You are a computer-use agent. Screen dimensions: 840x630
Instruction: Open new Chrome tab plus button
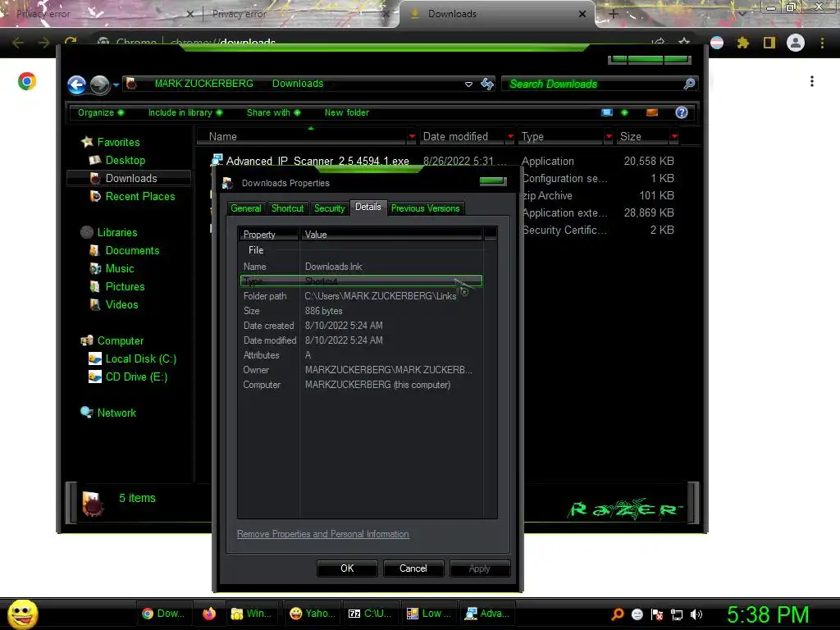tap(614, 15)
